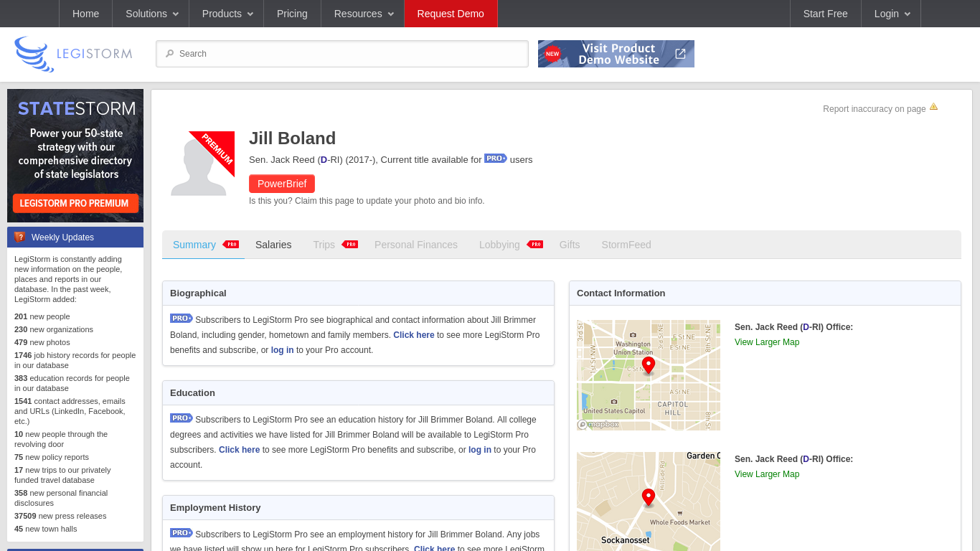Expand the Solutions dropdown menu
This screenshot has height=551, width=980.
coord(151,14)
